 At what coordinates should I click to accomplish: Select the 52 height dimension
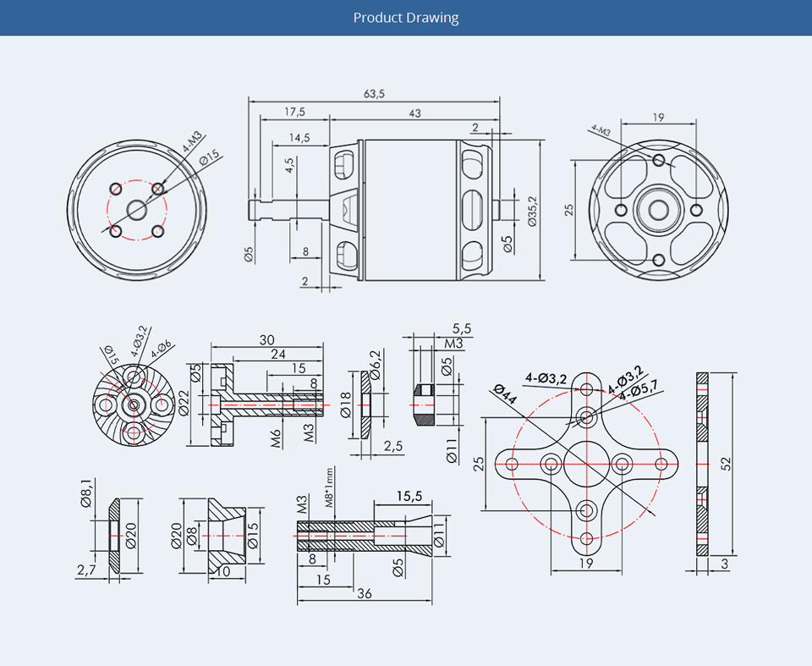726,464
